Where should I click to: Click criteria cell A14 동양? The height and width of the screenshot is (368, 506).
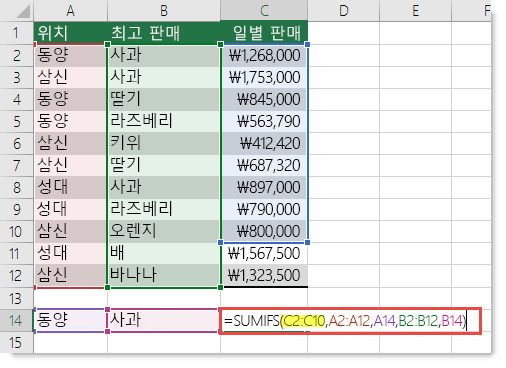coord(70,320)
